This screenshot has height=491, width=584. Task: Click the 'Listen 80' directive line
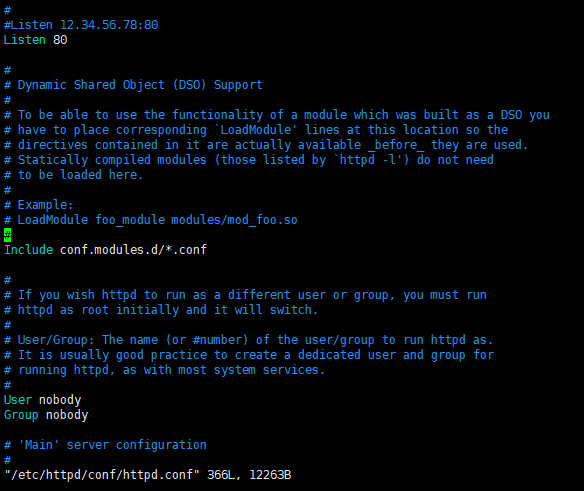[36, 40]
